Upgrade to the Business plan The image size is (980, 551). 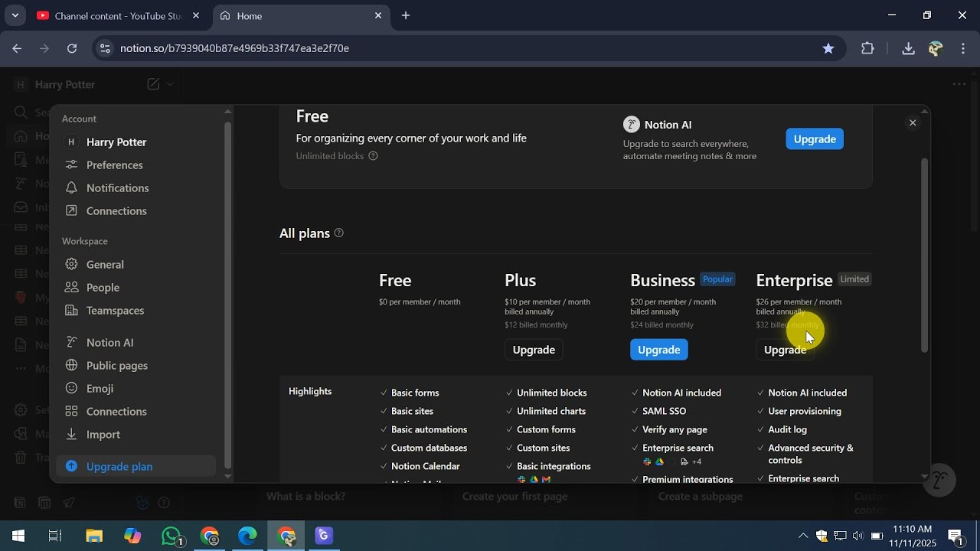pyautogui.click(x=659, y=350)
